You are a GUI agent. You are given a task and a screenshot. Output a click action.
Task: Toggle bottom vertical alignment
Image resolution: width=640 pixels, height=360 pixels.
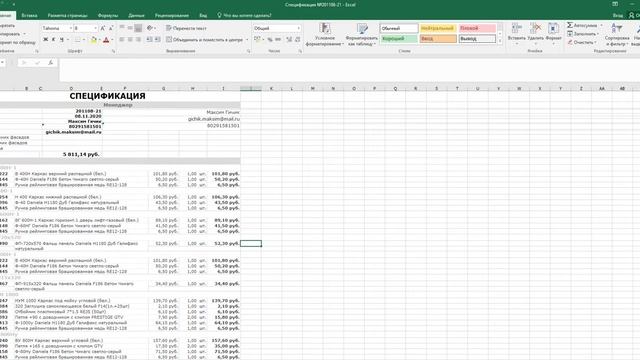[138, 28]
